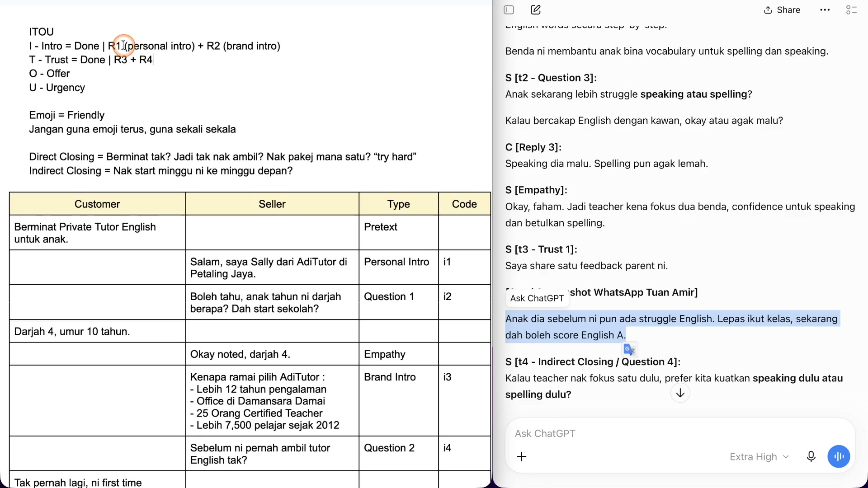Click the Google Translate popup icon
868x488 pixels.
629,349
